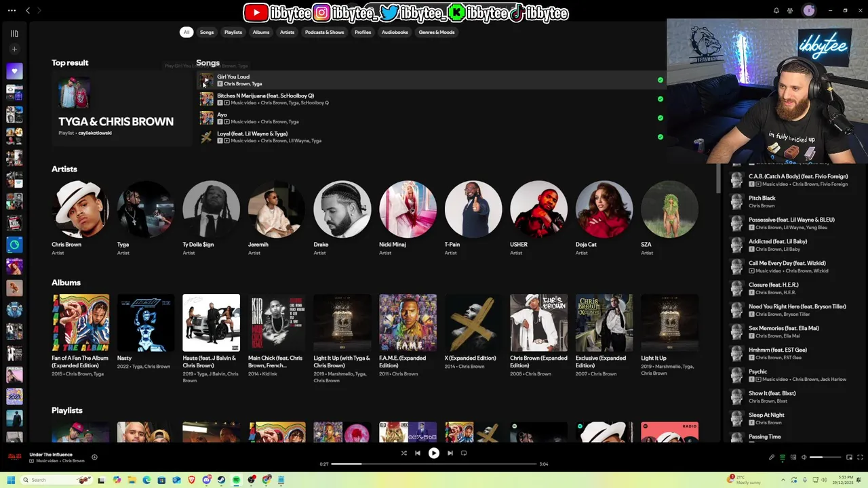Mute using the speaker icon

[x=804, y=457]
